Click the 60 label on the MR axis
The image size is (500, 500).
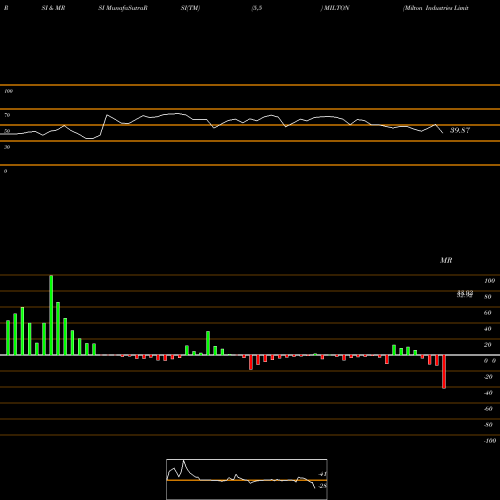[488, 313]
